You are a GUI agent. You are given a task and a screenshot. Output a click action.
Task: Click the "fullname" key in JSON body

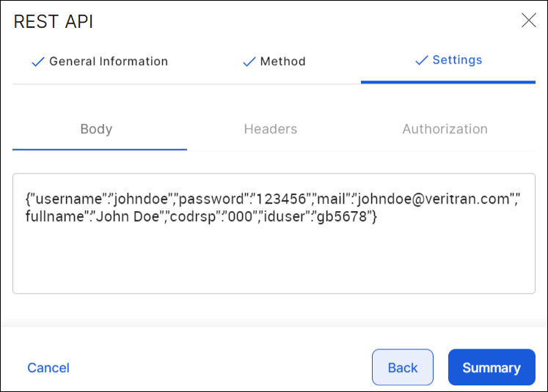click(x=53, y=218)
